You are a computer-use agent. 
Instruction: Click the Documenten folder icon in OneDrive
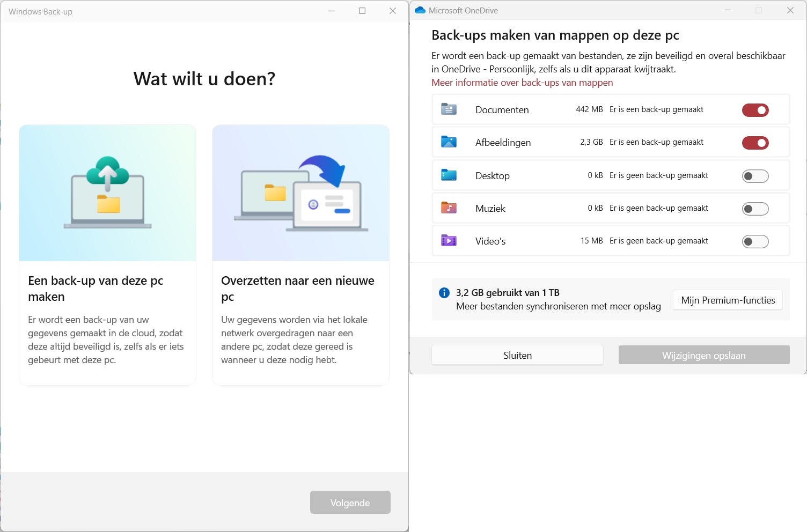click(x=449, y=109)
